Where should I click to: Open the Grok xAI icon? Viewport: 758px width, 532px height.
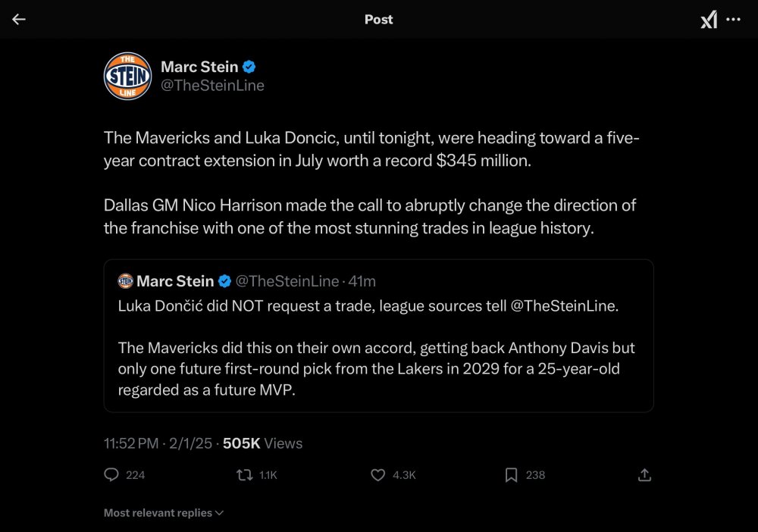709,20
